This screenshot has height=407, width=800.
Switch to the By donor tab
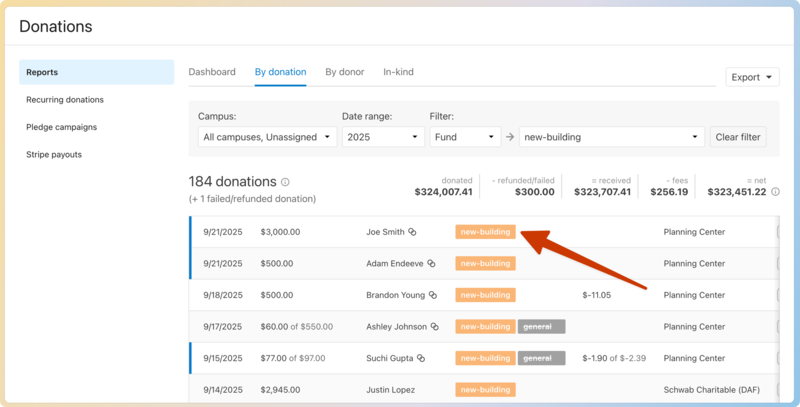pos(344,72)
